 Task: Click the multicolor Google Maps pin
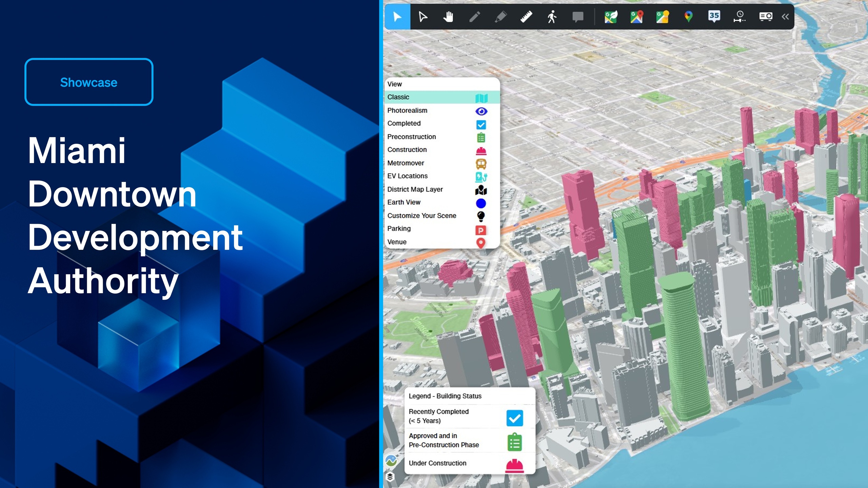688,17
